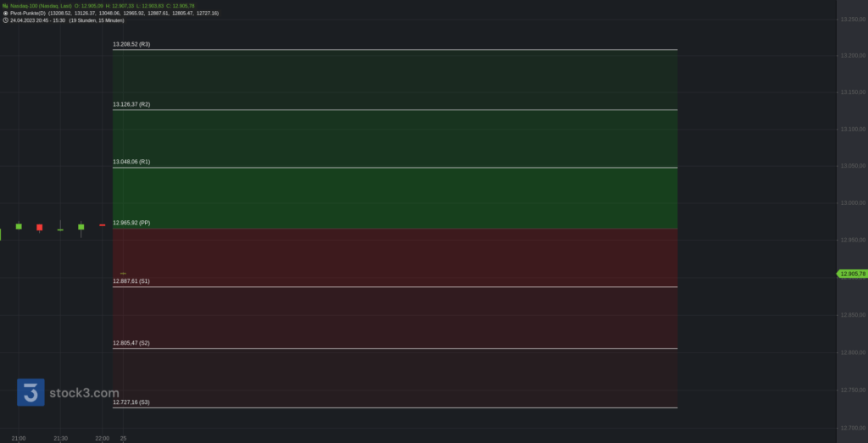Image resolution: width=868 pixels, height=443 pixels.
Task: Click the 24.04.2023 20:45 - 15:30 time range
Action: 37,20
